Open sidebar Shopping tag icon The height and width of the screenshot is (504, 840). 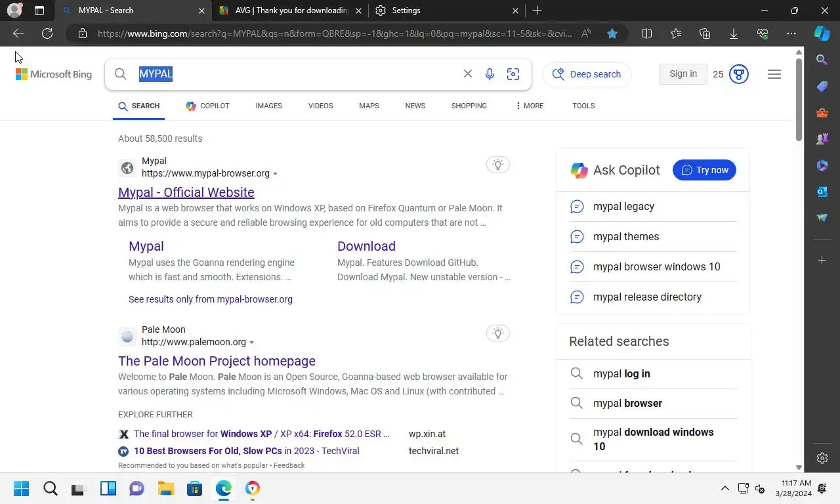tap(822, 87)
